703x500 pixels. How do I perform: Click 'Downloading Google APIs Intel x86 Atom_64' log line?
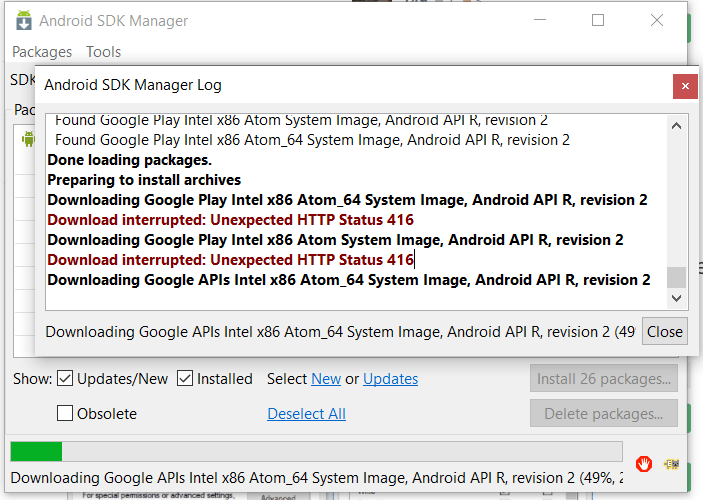pos(349,280)
